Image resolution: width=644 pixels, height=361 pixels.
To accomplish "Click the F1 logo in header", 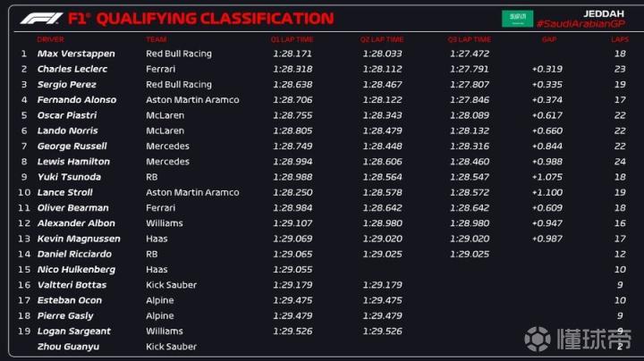I will (44, 18).
